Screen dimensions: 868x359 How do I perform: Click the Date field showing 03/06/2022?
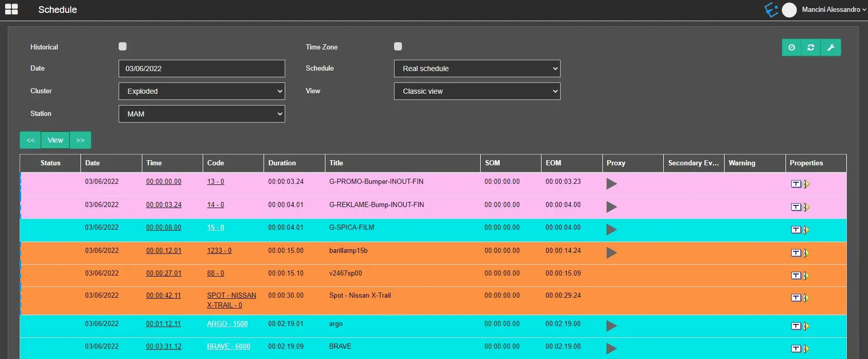coord(202,69)
